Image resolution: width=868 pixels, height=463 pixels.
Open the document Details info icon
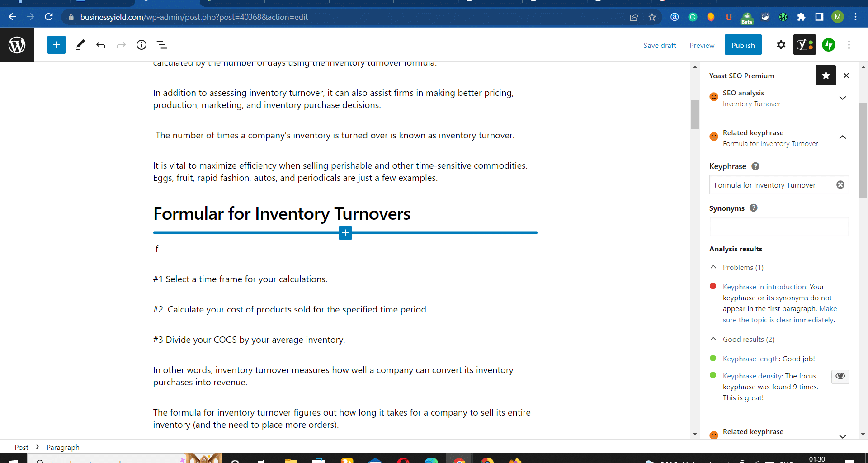point(142,45)
